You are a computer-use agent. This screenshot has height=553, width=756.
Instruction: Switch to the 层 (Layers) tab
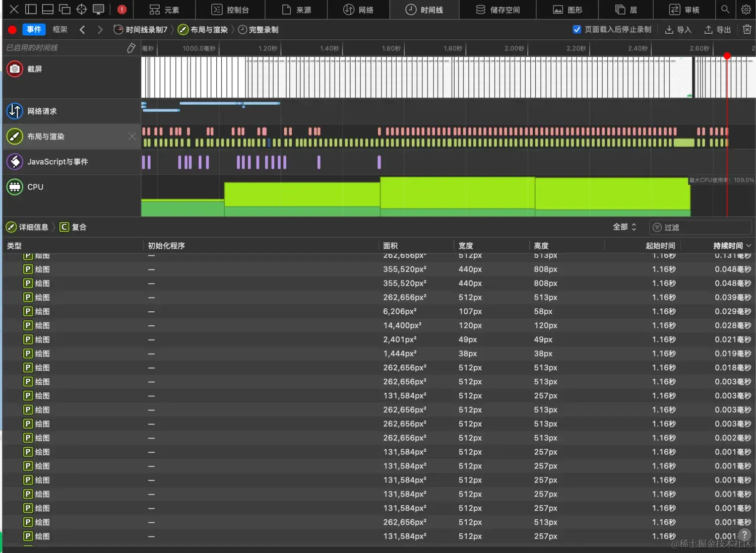click(626, 10)
